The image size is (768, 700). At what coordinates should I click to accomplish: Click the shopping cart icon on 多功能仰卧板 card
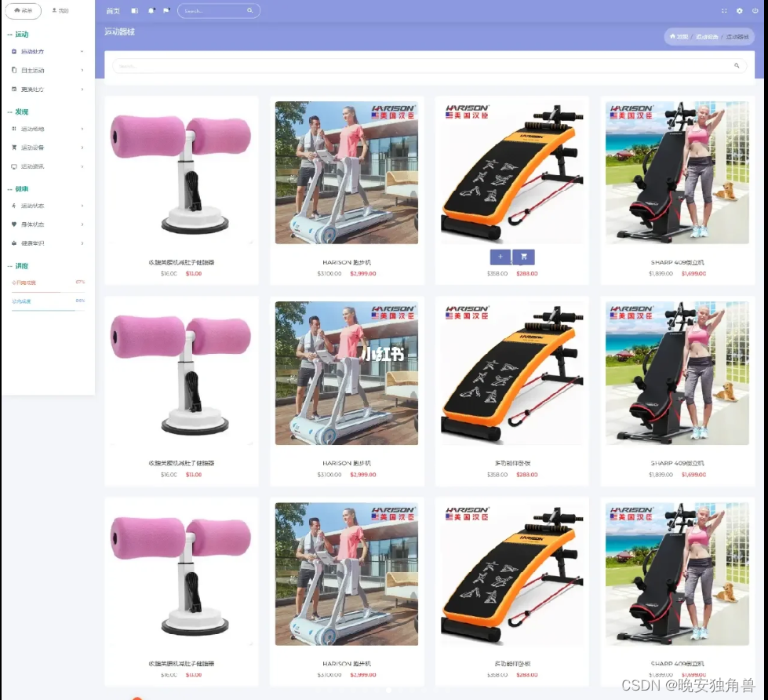click(x=522, y=257)
